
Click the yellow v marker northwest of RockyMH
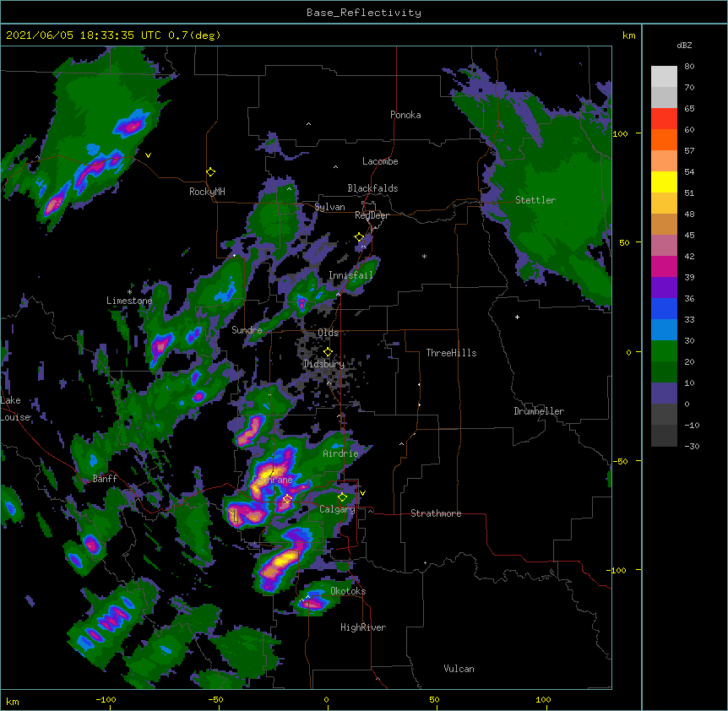[x=148, y=155]
